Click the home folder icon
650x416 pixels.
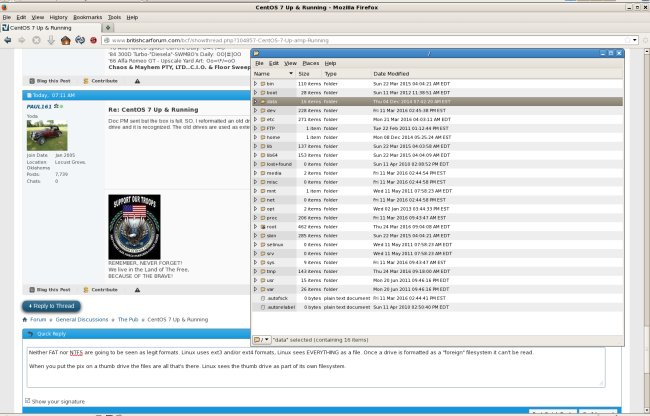click(x=263, y=137)
